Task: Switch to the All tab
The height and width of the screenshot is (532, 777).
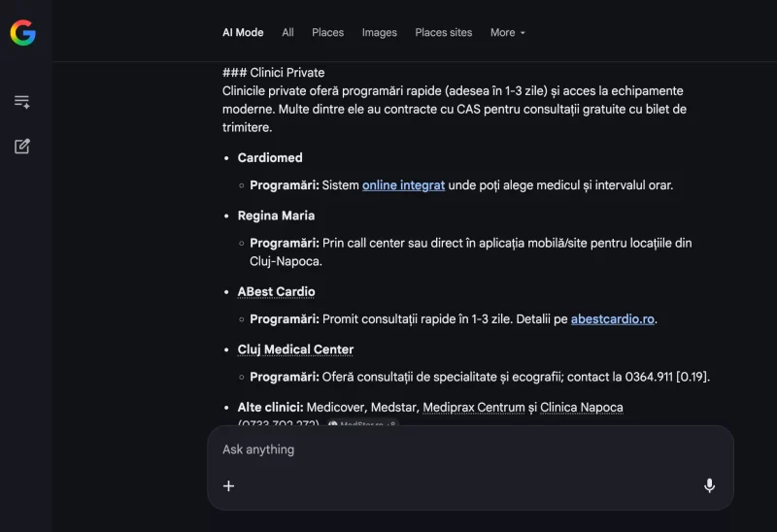Action: (287, 33)
